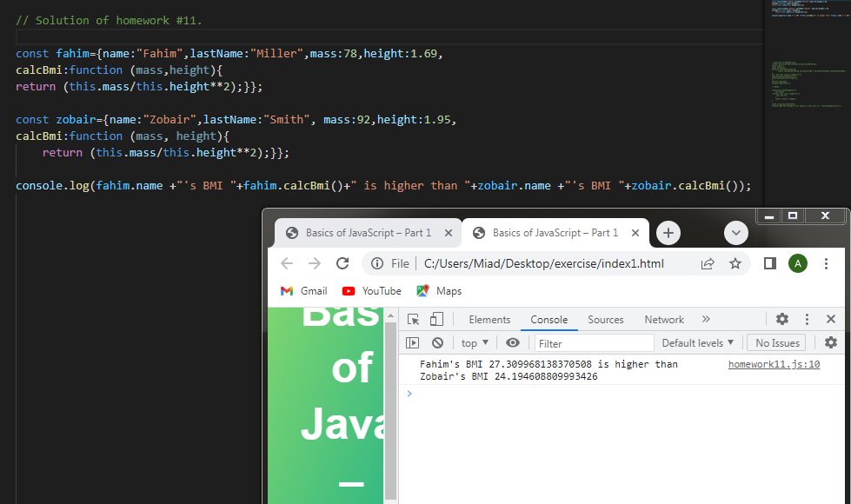Toggle the device toolbar in DevTools

click(x=436, y=320)
